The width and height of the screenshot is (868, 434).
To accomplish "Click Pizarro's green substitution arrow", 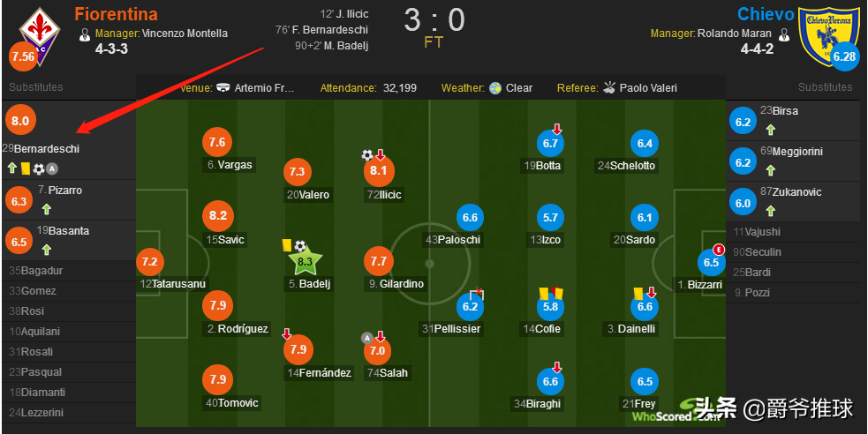I will [x=47, y=209].
